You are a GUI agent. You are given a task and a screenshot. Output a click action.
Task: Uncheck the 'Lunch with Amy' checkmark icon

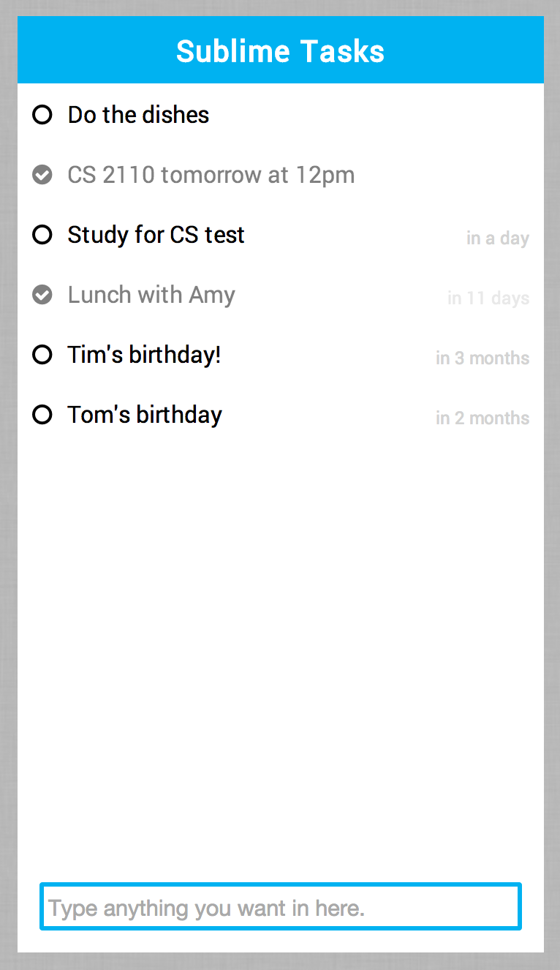click(x=42, y=295)
